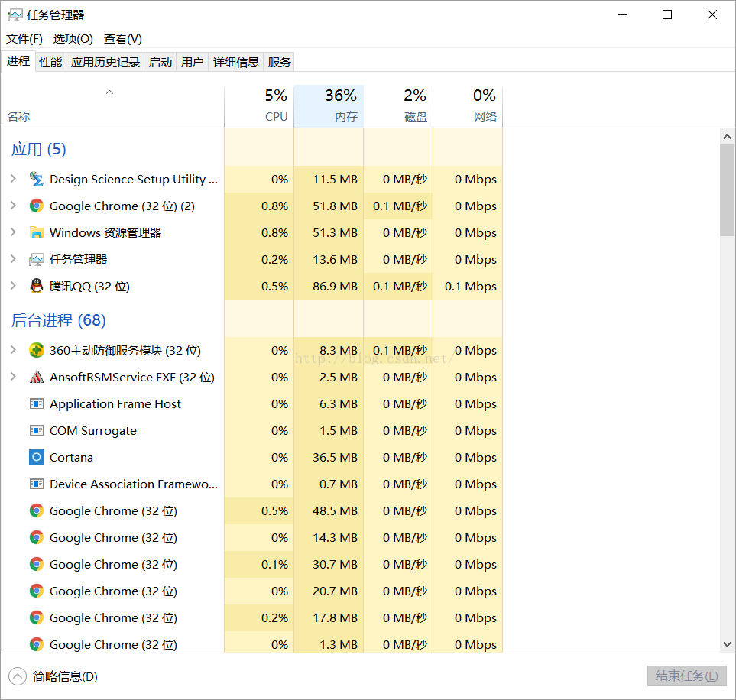Expand the Google Chrome (32 位) (2) group
The height and width of the screenshot is (700, 736).
[13, 206]
